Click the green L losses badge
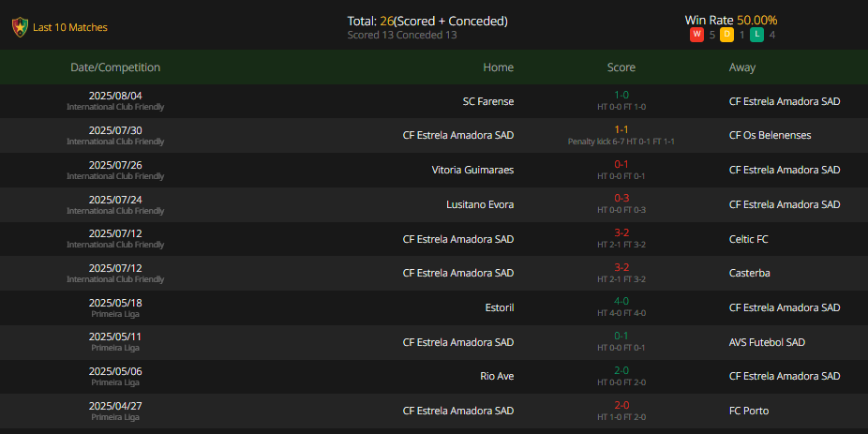The width and height of the screenshot is (868, 434). pyautogui.click(x=756, y=36)
